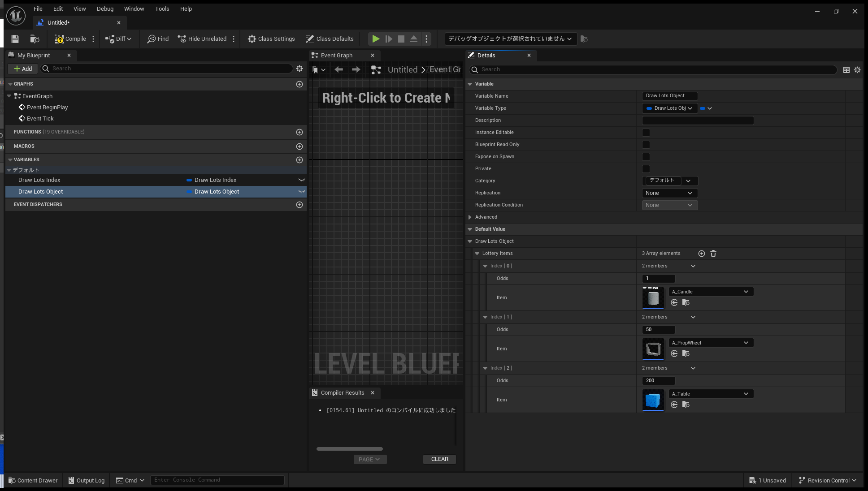Open the debug object selector dropdown
Image resolution: width=868 pixels, height=491 pixels.
click(x=510, y=39)
